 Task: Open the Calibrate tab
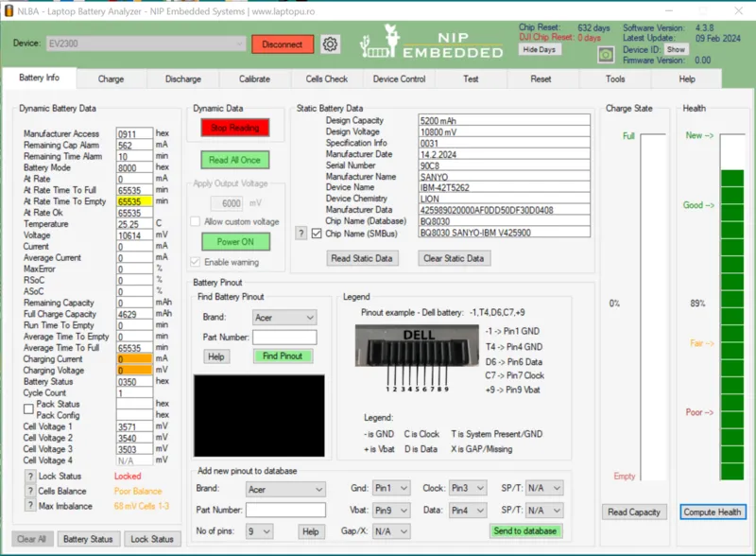pos(254,78)
